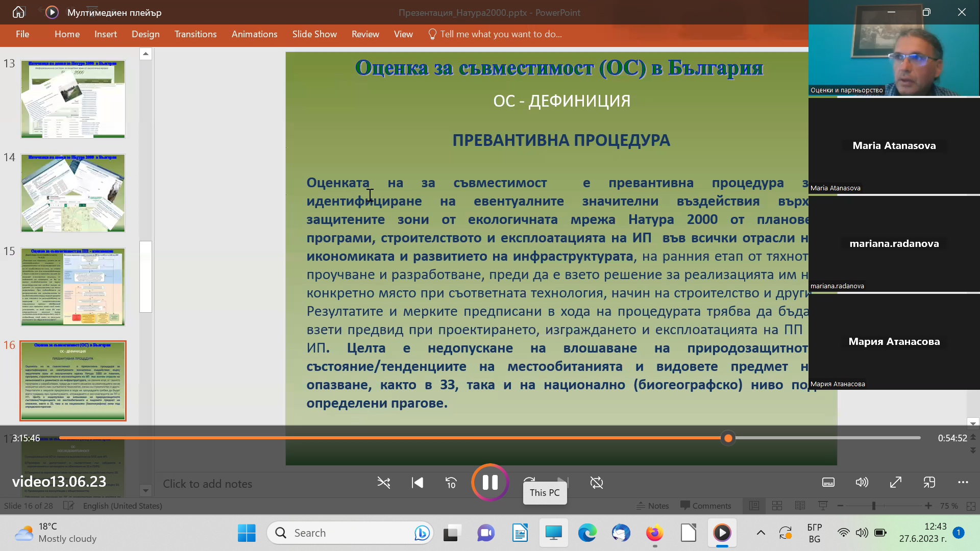Open Firefox from the taskbar
This screenshot has width=980, height=551.
pos(654,533)
